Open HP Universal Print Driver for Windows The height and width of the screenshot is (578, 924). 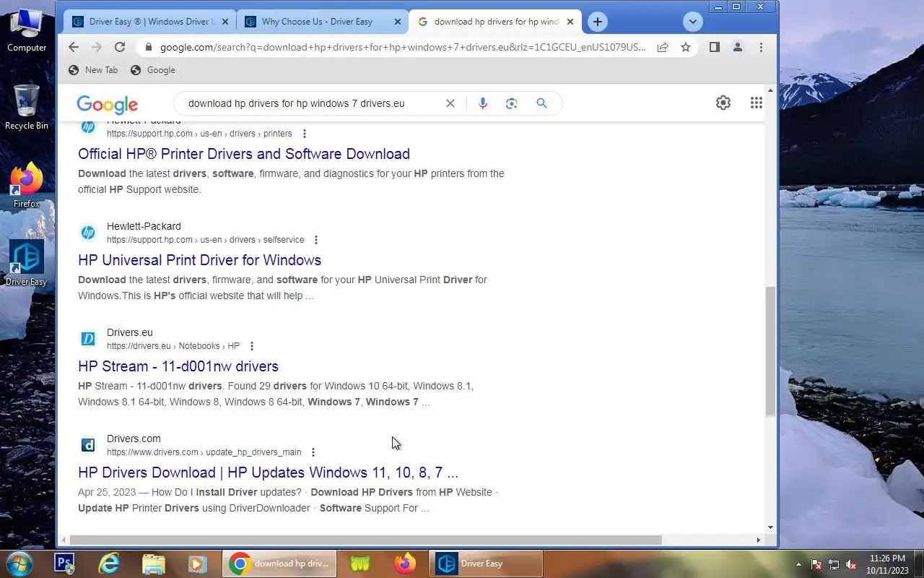[x=200, y=260]
